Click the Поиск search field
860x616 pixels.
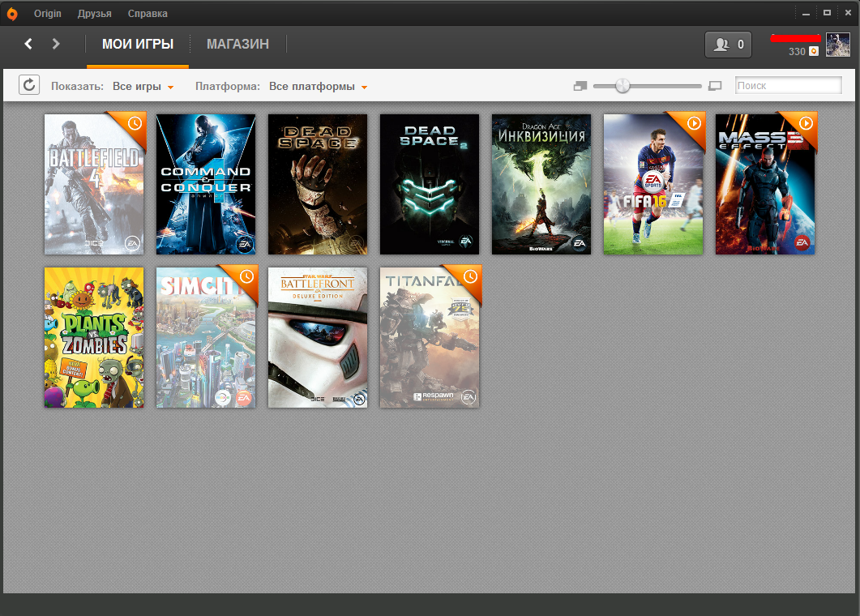[788, 86]
